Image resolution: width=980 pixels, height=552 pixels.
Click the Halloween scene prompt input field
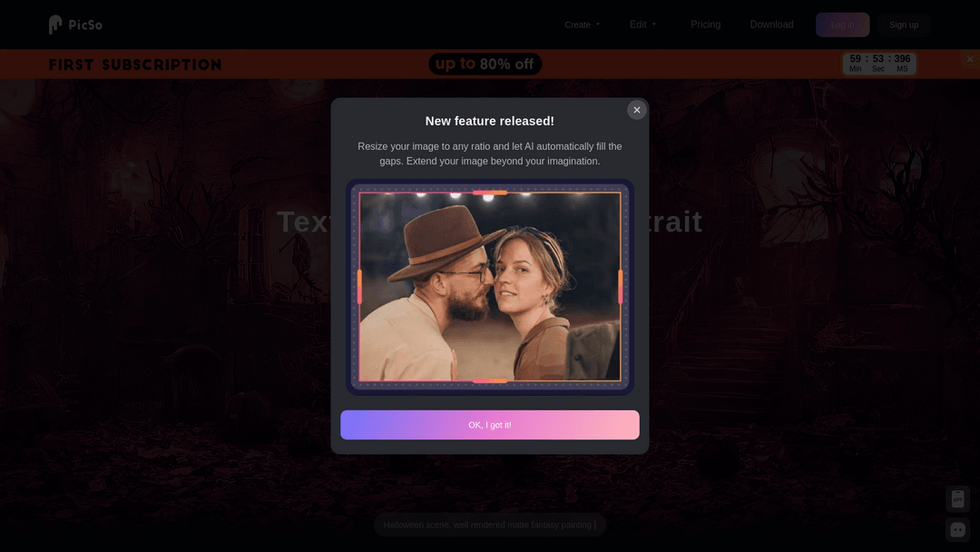pos(490,525)
